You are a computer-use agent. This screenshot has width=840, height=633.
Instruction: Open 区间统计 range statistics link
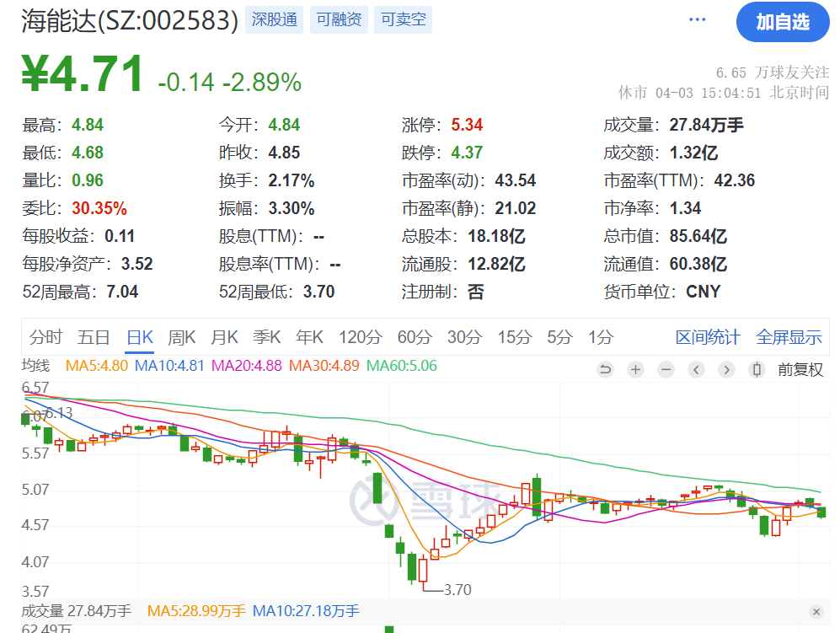tap(708, 337)
